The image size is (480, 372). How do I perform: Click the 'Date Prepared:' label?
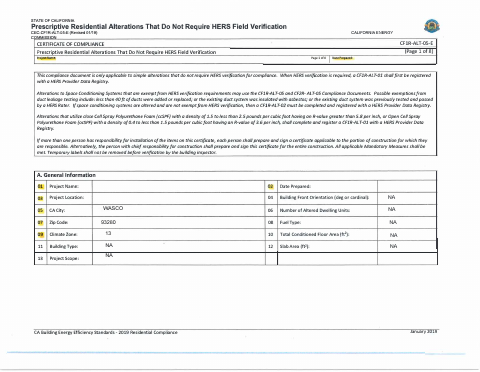[x=295, y=186]
